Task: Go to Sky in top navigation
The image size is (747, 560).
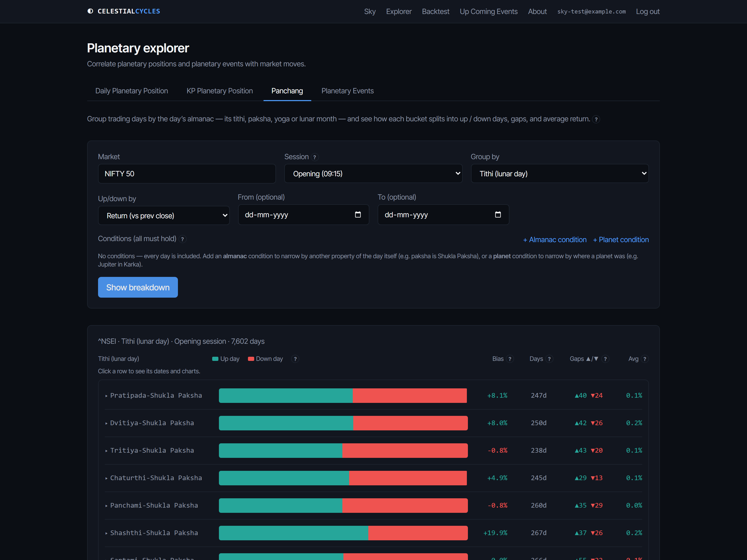Action: click(370, 11)
